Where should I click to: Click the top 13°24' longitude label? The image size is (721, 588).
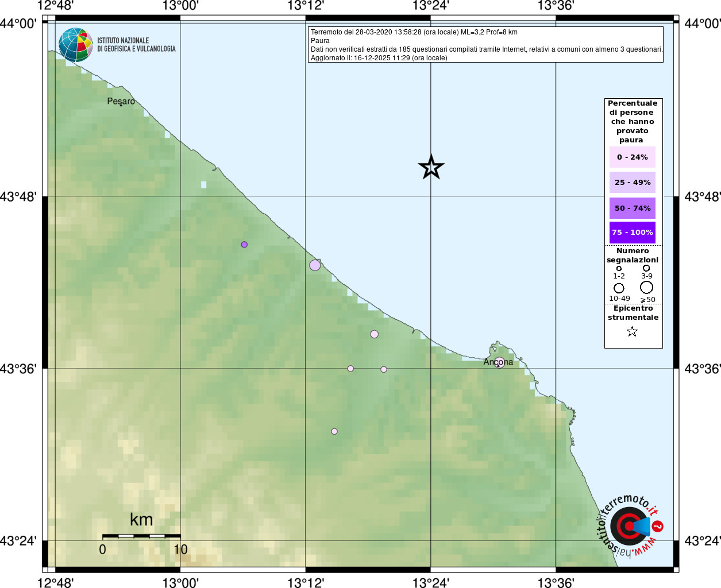tap(431, 6)
